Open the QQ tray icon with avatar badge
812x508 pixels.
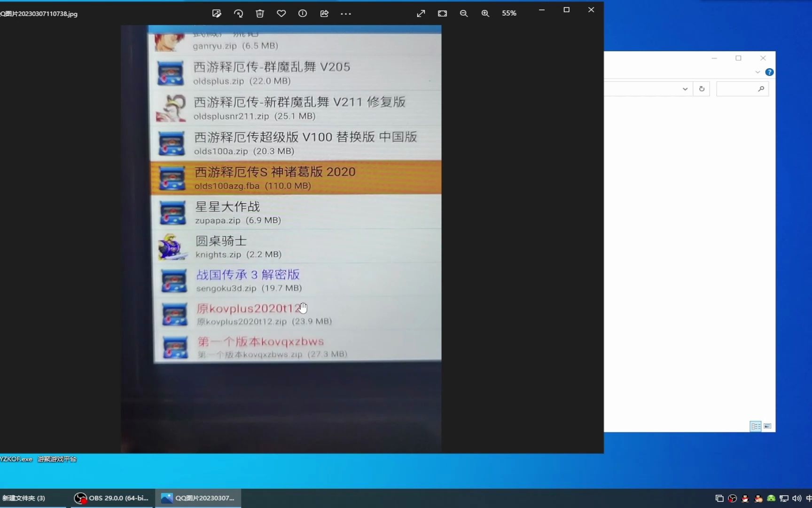pos(758,499)
